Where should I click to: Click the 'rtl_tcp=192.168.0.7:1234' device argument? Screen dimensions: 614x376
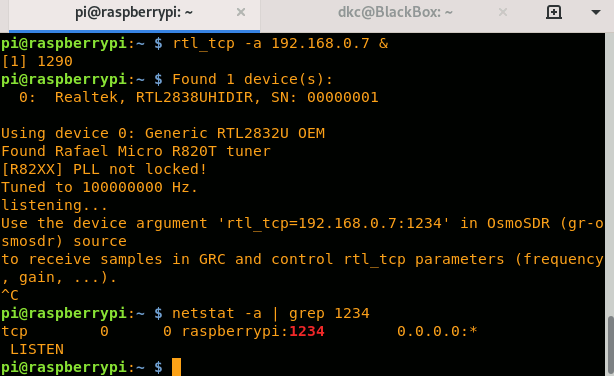(334, 223)
